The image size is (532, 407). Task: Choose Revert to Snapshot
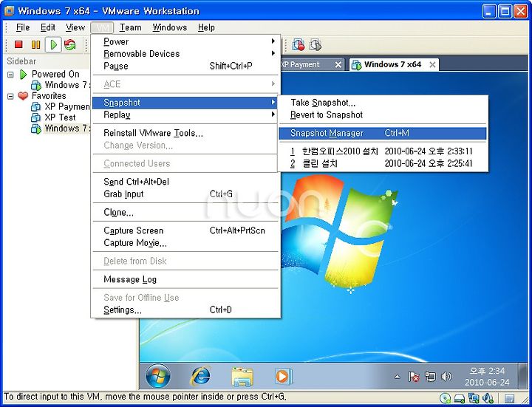coord(383,115)
